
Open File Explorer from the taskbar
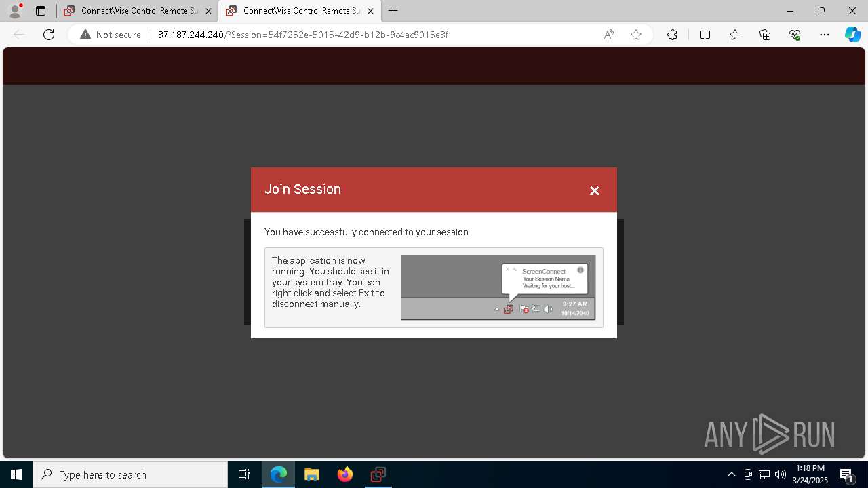coord(312,474)
